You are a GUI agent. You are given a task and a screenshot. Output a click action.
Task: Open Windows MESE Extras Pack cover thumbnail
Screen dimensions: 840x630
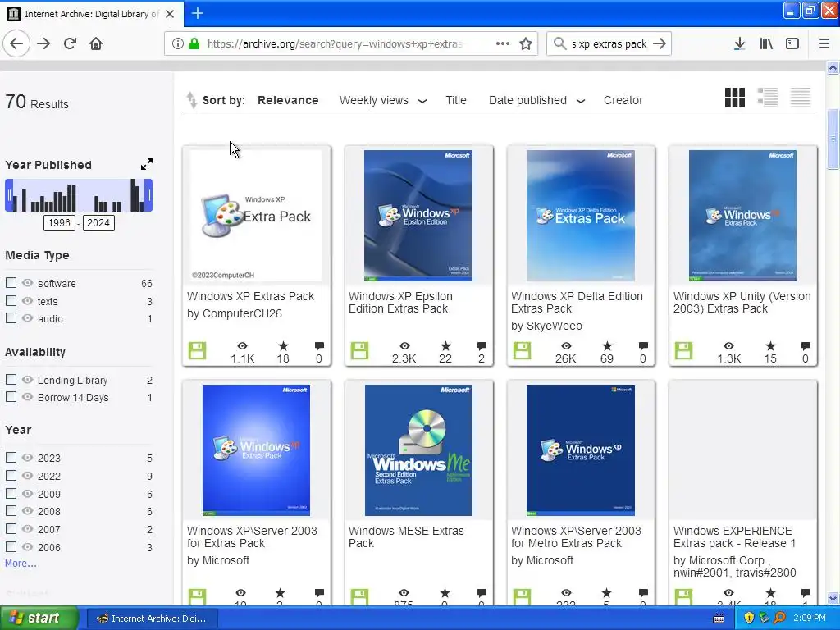[x=418, y=450]
